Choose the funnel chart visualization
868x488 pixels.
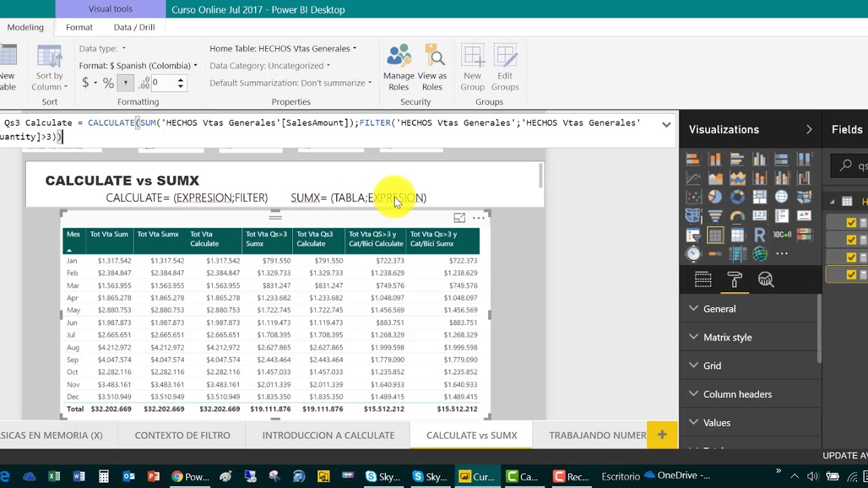715,216
